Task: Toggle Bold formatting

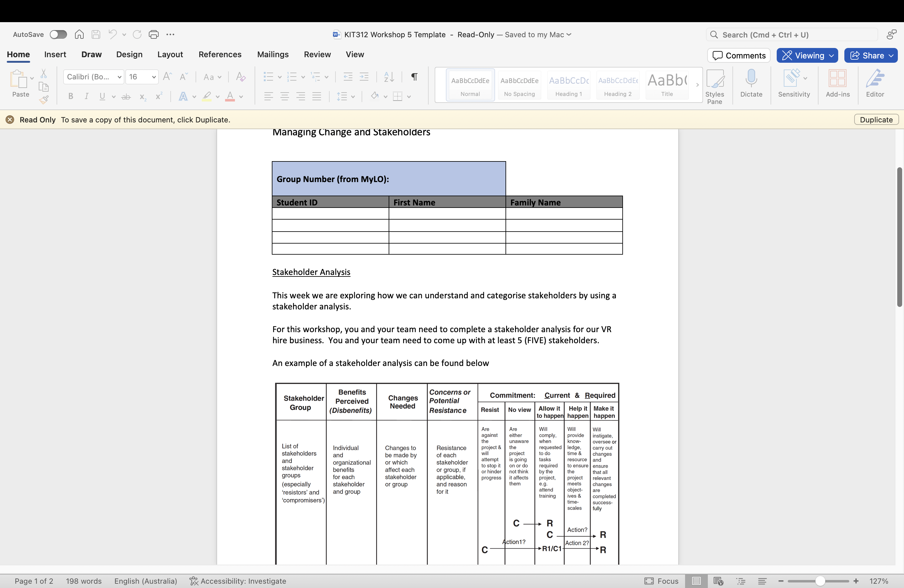Action: click(x=71, y=97)
